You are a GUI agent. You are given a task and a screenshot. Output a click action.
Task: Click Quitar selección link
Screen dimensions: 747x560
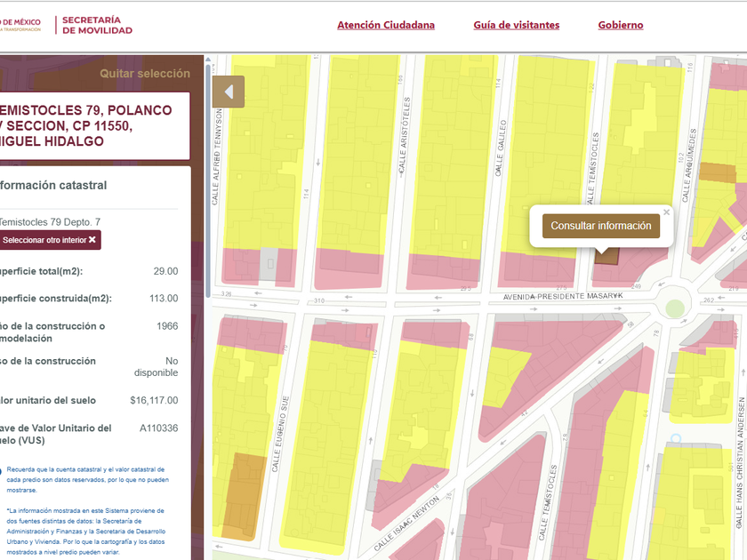(144, 74)
